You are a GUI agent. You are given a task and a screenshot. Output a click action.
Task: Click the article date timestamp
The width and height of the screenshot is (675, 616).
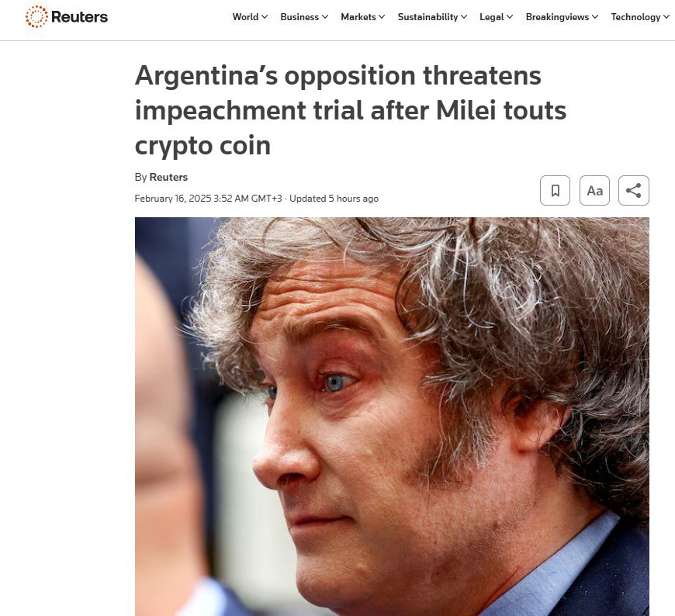click(209, 199)
